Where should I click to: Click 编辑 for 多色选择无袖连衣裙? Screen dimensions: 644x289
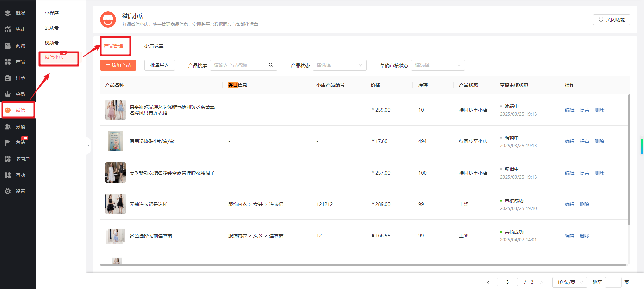coord(570,236)
